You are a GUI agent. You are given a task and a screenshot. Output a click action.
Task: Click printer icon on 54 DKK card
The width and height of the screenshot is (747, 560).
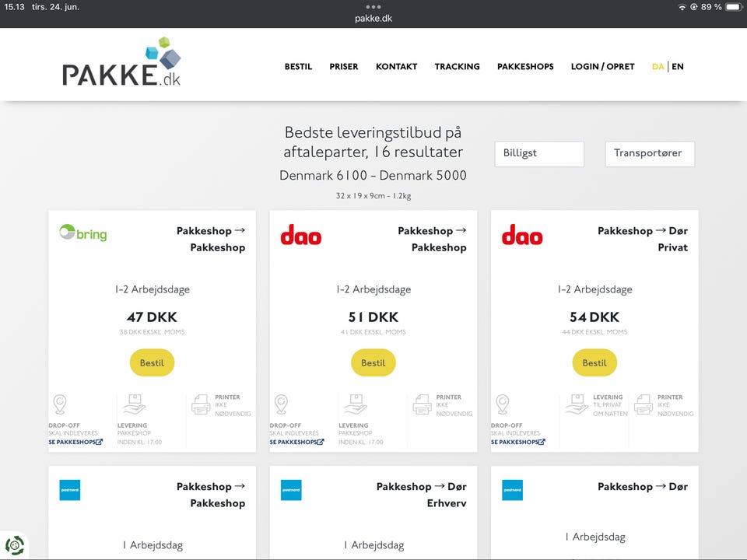(644, 404)
